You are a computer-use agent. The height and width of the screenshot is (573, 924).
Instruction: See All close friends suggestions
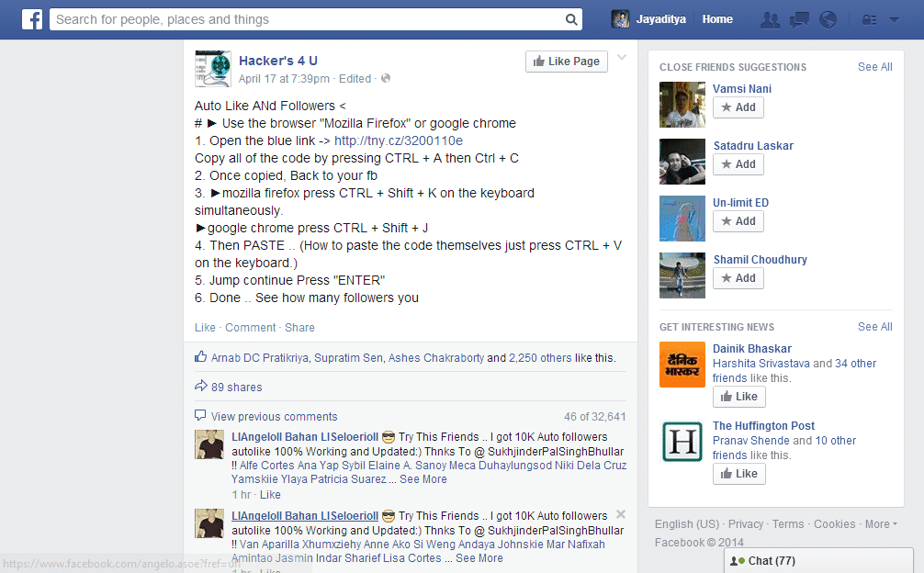tap(875, 67)
